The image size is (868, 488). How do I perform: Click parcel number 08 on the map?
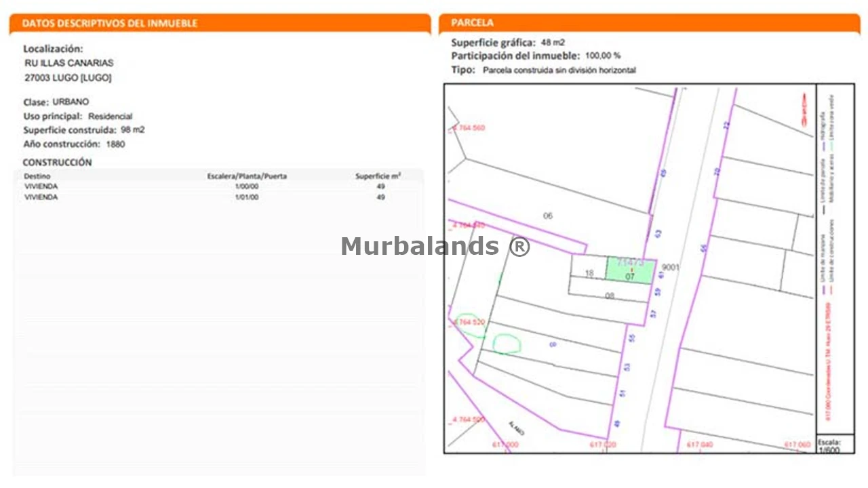click(609, 296)
